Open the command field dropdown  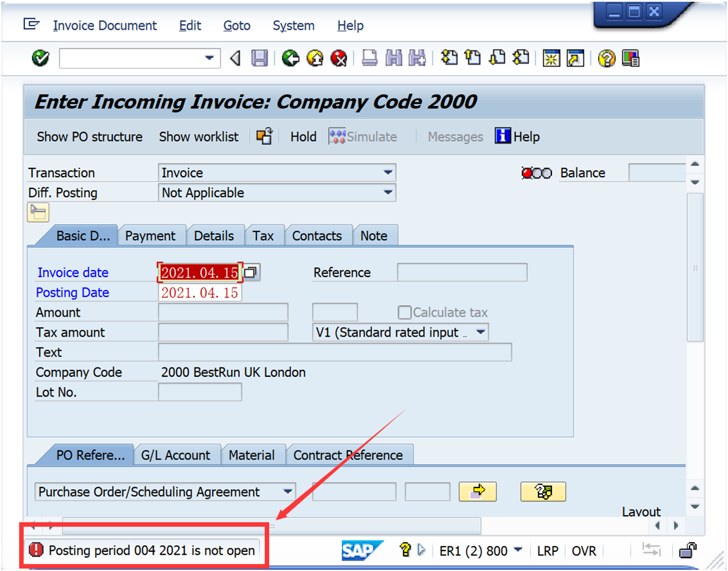(209, 58)
